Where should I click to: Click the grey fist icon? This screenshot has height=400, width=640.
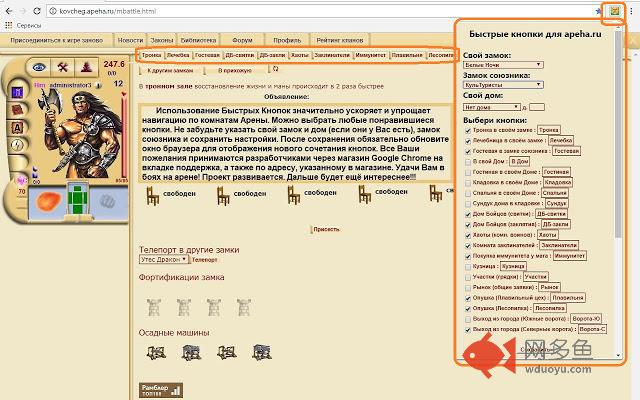click(107, 201)
